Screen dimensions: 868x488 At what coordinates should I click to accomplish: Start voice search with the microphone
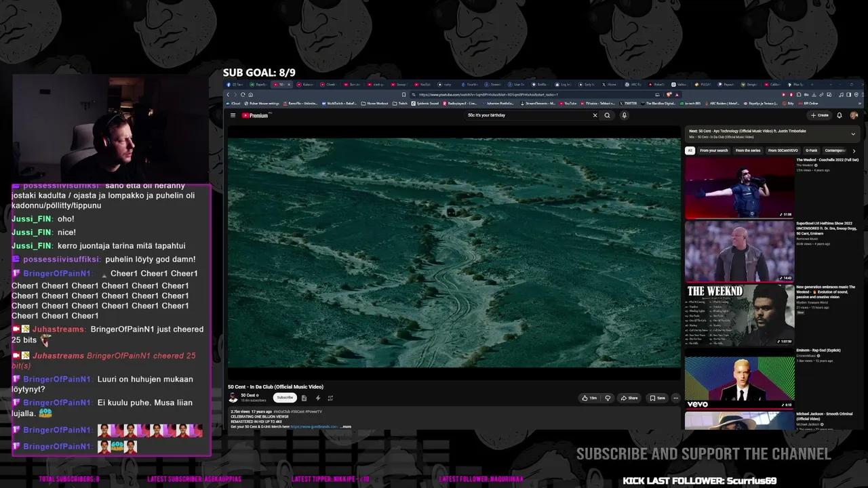tap(624, 115)
